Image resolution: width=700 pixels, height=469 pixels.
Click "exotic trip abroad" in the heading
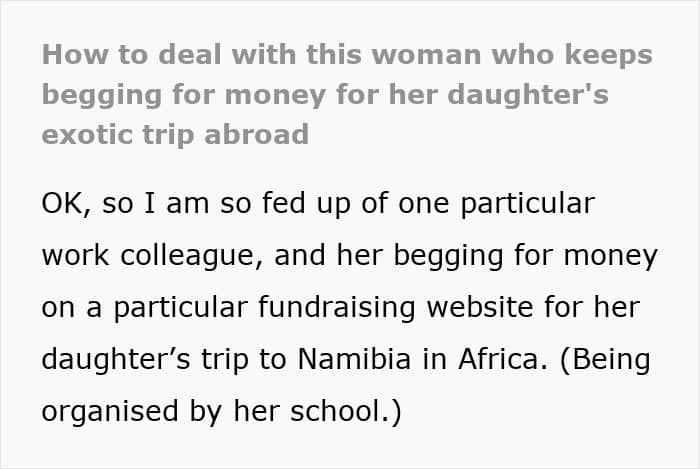point(175,135)
